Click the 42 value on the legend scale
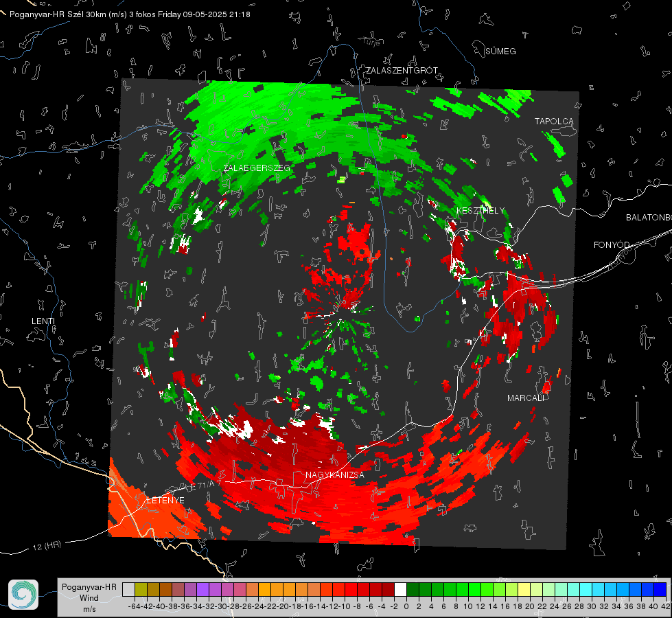Viewport: 672px width, 618px height. click(x=666, y=606)
